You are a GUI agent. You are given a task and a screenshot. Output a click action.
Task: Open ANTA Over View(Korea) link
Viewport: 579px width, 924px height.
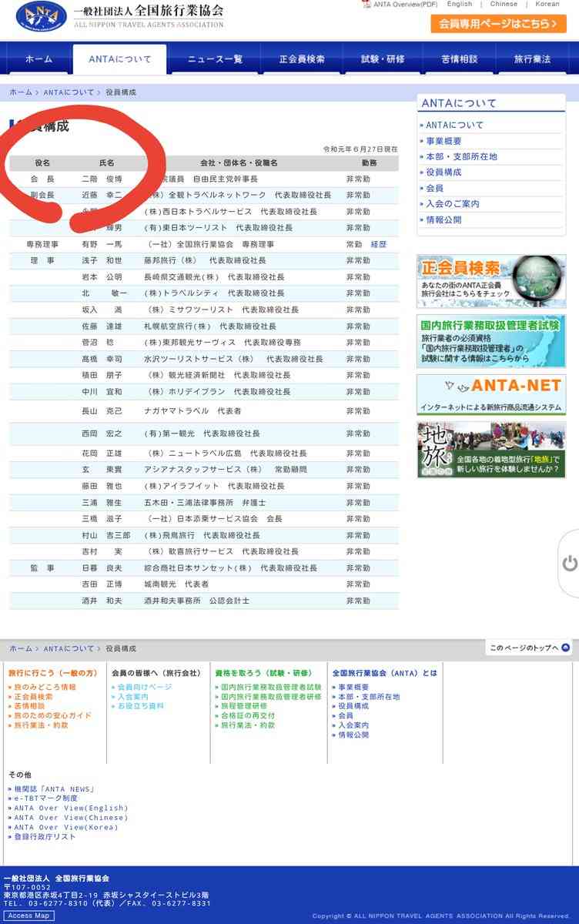[66, 827]
